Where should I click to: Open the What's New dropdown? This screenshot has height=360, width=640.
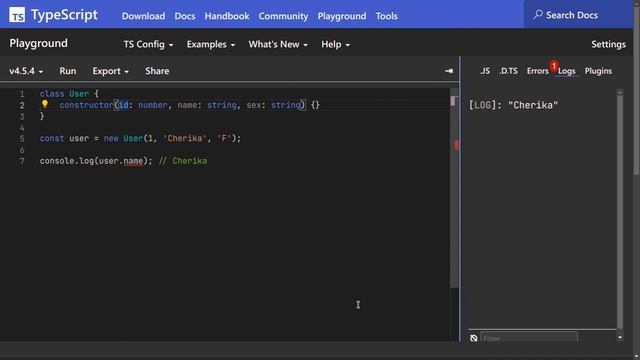pos(278,44)
